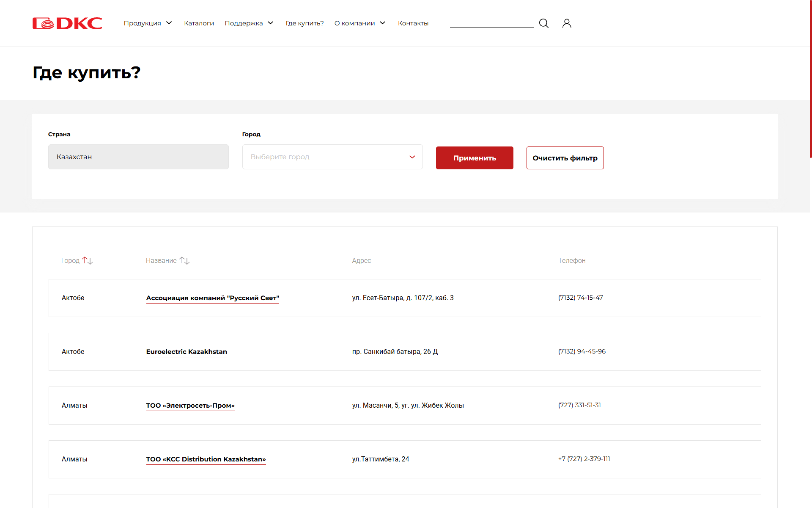Select phone (727) 331-51-31
The image size is (812, 508).
pyautogui.click(x=579, y=405)
